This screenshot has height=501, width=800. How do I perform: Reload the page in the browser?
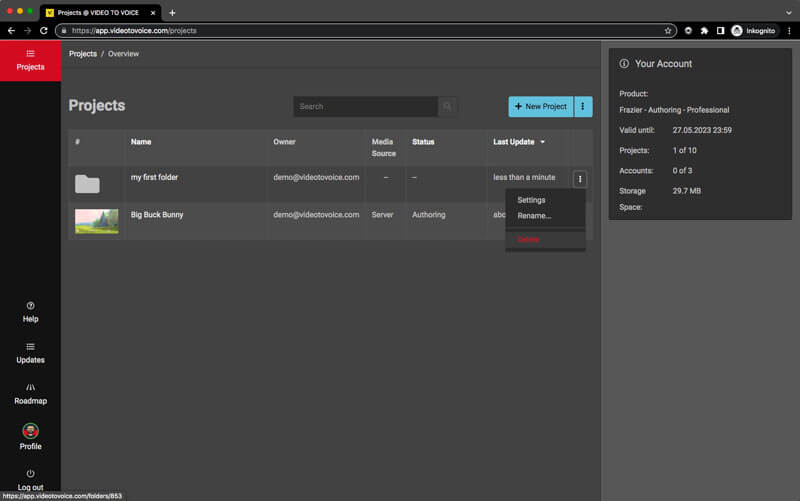click(x=44, y=31)
